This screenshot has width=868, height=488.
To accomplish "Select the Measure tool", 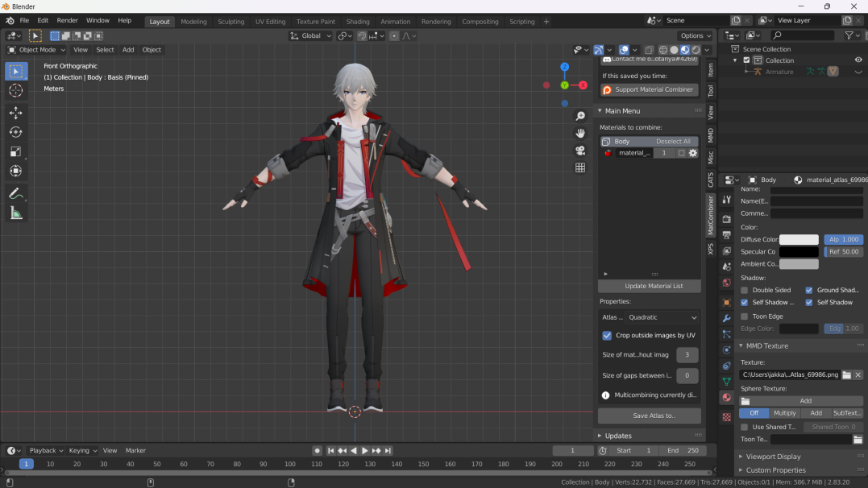I will click(15, 213).
